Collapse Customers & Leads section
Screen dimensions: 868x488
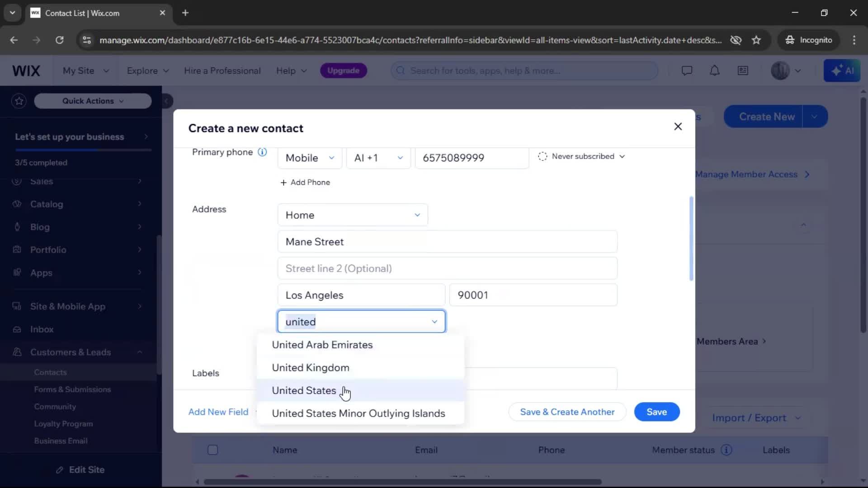(140, 352)
